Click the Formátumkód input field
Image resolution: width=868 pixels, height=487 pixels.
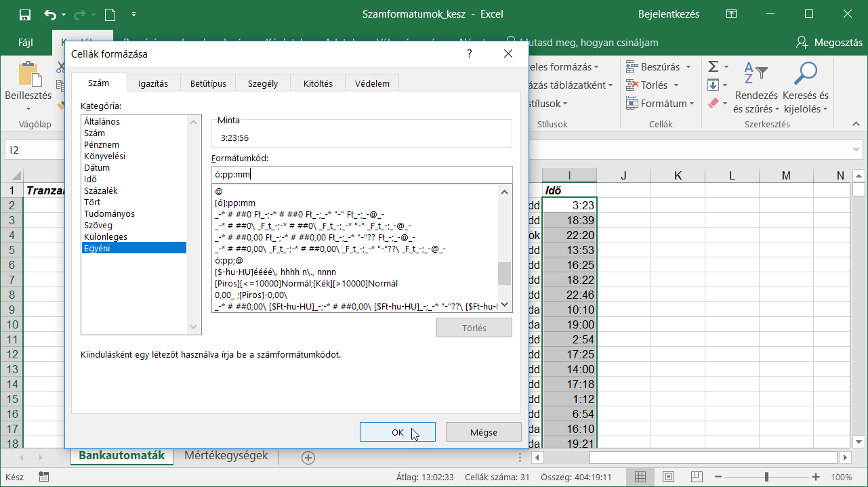tap(362, 175)
